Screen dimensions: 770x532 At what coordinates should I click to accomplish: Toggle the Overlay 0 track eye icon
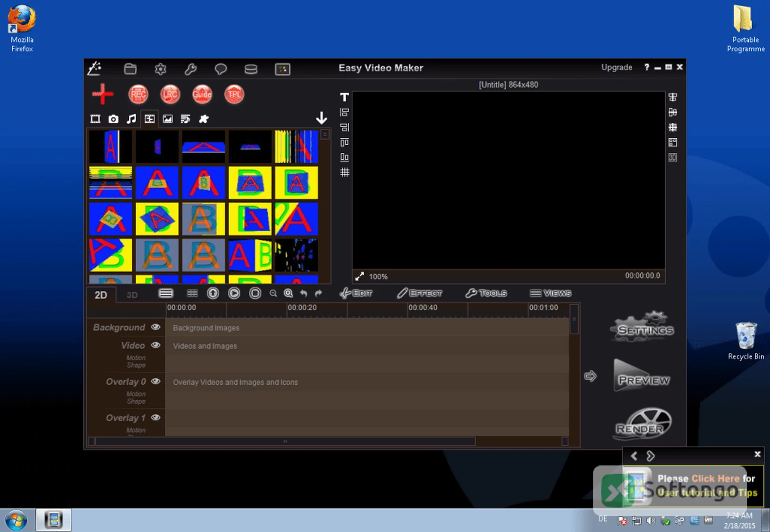pos(156,381)
